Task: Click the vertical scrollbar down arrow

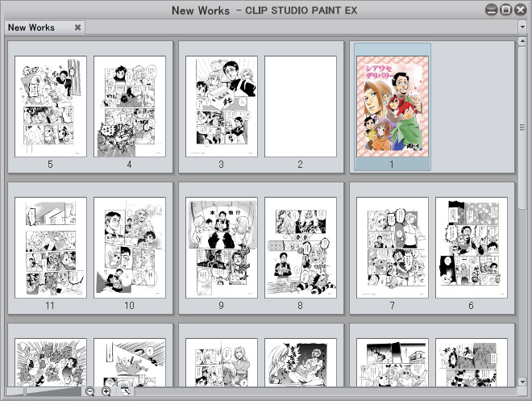Action: tap(523, 381)
